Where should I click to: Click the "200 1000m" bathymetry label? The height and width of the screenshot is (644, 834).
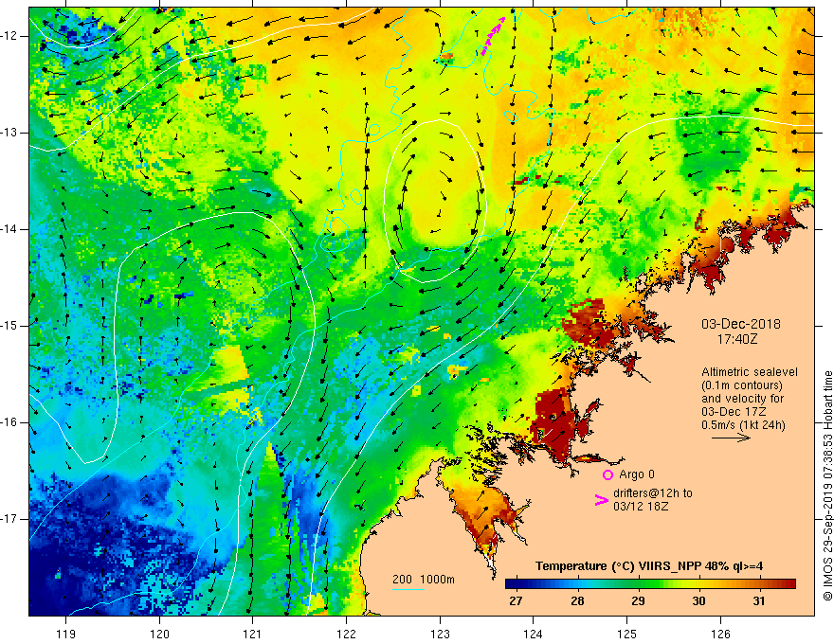[x=424, y=580]
